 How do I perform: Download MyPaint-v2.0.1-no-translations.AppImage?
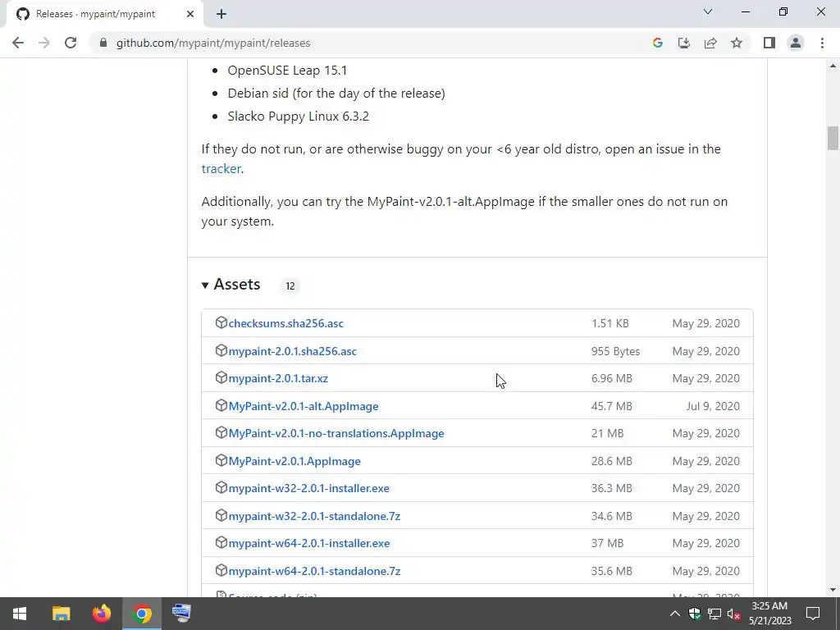point(336,433)
